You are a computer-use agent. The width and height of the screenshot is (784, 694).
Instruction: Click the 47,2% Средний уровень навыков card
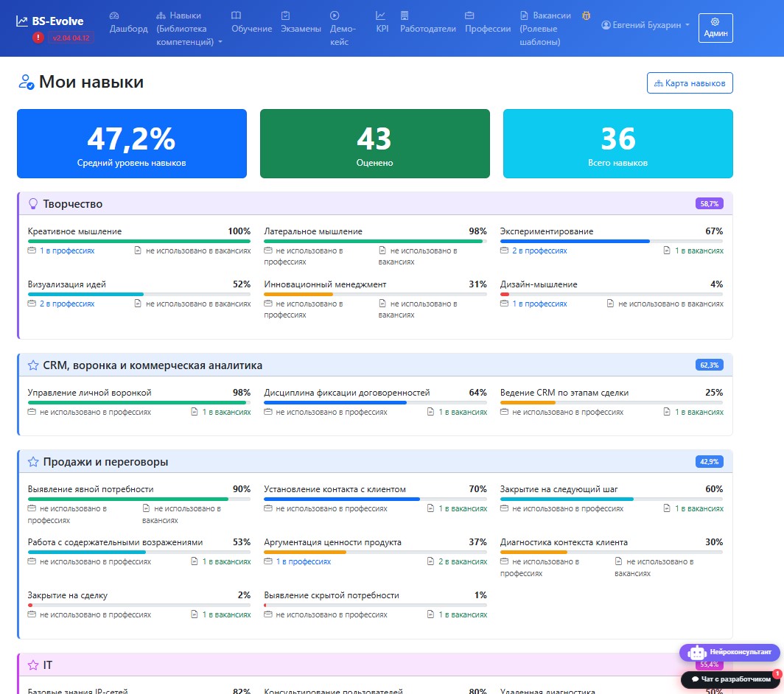point(132,144)
